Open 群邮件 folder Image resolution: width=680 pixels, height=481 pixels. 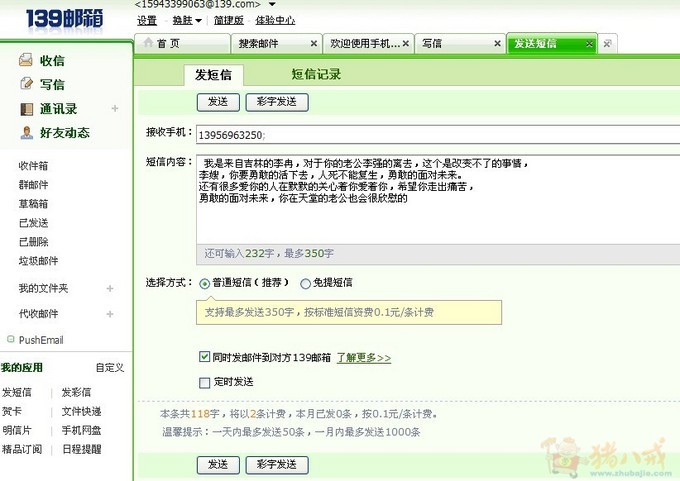(x=33, y=185)
